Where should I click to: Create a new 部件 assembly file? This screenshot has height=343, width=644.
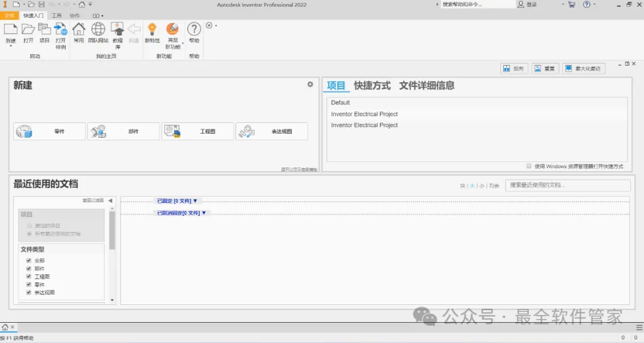click(x=123, y=131)
